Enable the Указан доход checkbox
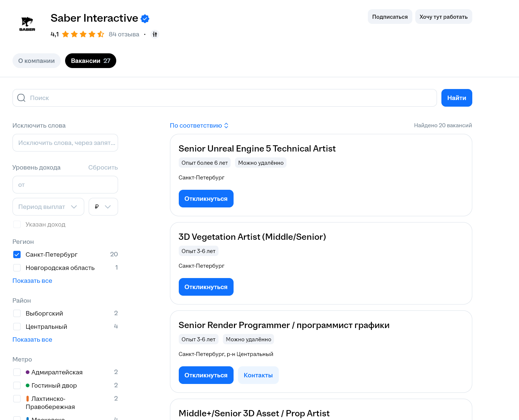Image resolution: width=519 pixels, height=420 pixels. tap(17, 224)
